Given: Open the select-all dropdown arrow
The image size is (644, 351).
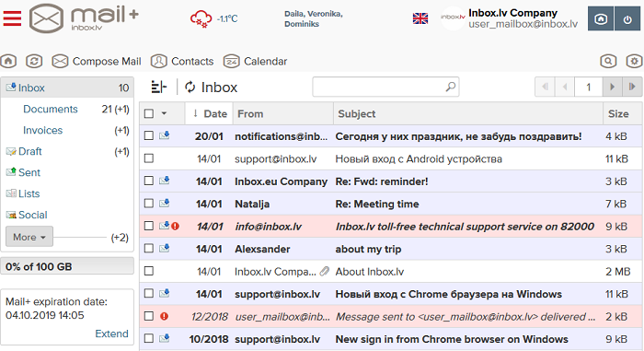Looking at the screenshot, I should pyautogui.click(x=164, y=113).
